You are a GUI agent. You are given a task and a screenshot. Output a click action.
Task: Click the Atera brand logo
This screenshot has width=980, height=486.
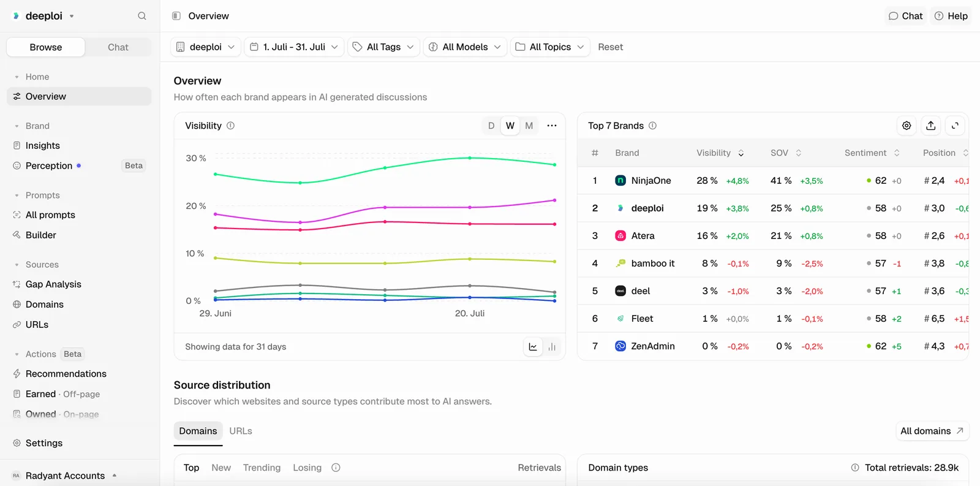pos(620,236)
